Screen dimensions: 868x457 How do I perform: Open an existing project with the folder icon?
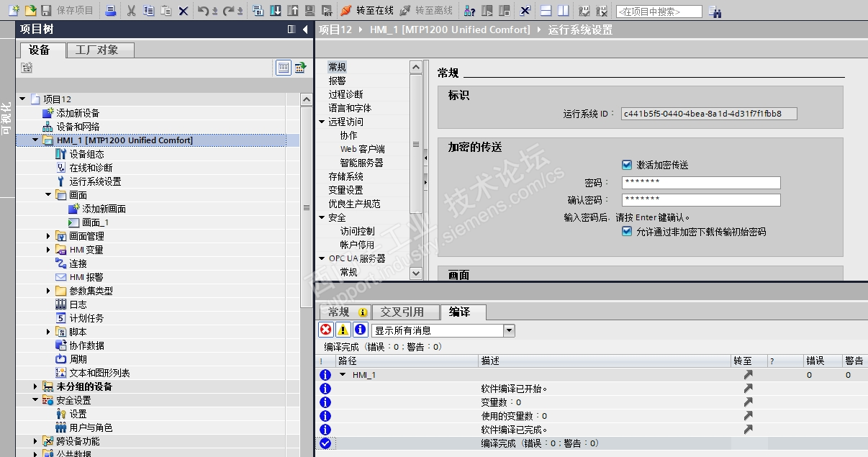(30, 11)
